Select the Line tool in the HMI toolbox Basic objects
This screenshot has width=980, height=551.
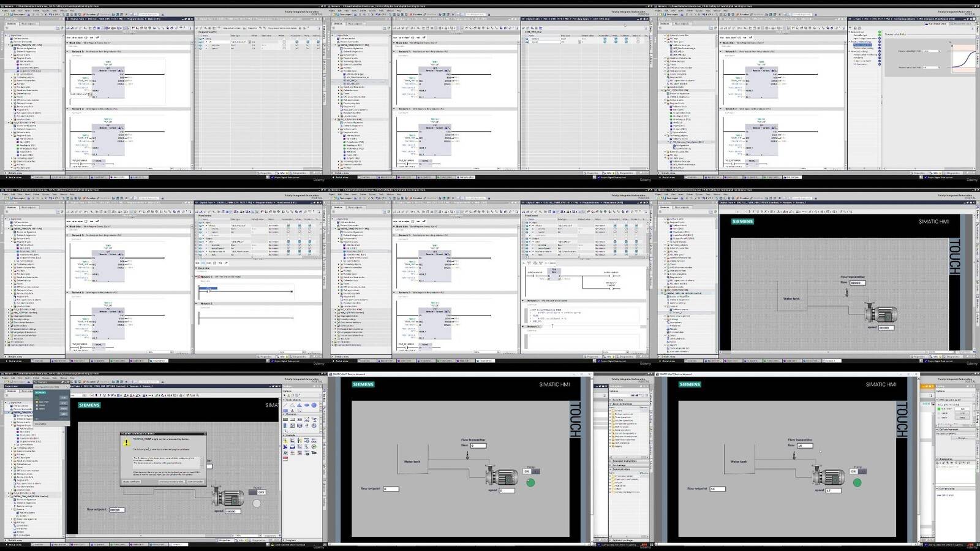285,405
